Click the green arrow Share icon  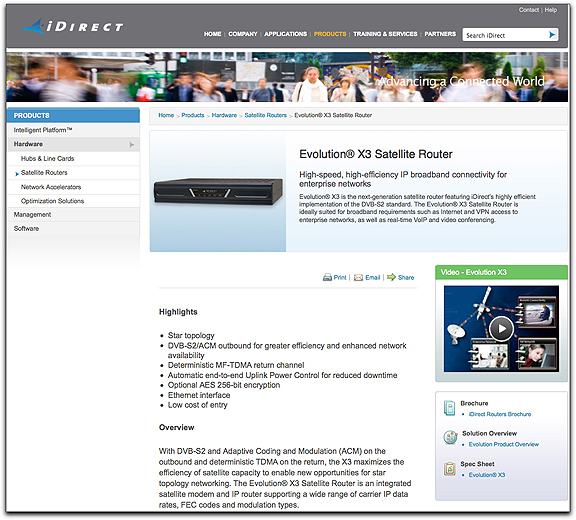point(391,277)
